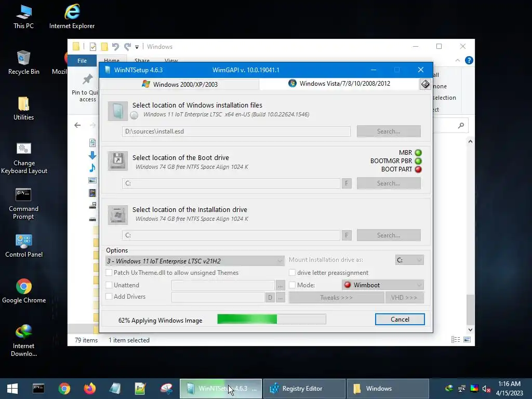The image size is (532, 399).
Task: Open Chrome from the taskbar
Action: 64,389
